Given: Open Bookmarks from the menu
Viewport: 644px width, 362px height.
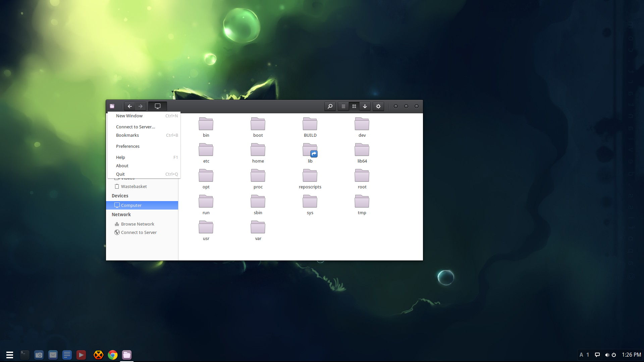Looking at the screenshot, I should pos(144,135).
